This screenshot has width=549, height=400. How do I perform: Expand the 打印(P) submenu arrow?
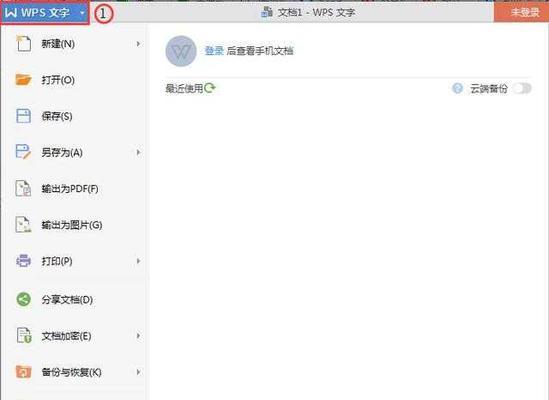(138, 261)
